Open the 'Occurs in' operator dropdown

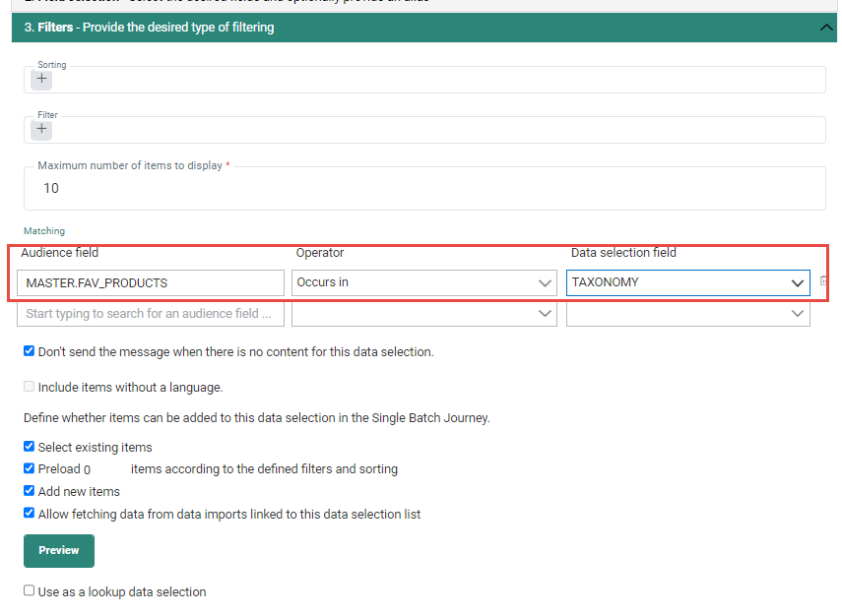[424, 283]
